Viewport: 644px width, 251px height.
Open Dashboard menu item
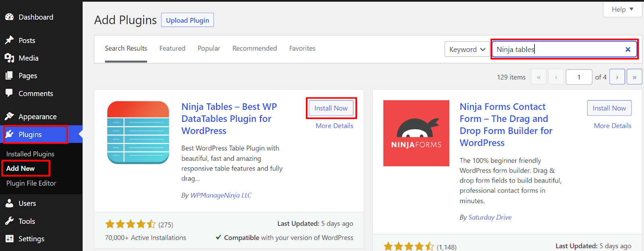click(x=41, y=17)
